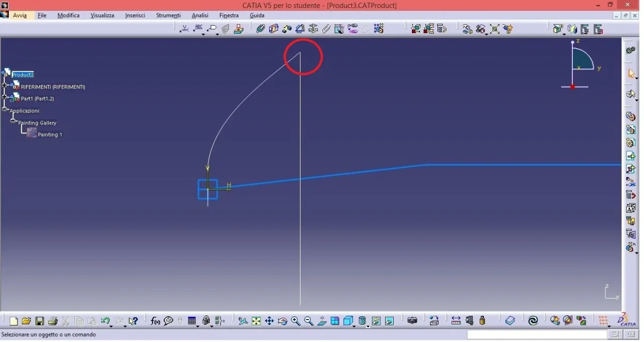The image size is (644, 342).
Task: Open the Strumenti menu
Action: click(x=168, y=15)
